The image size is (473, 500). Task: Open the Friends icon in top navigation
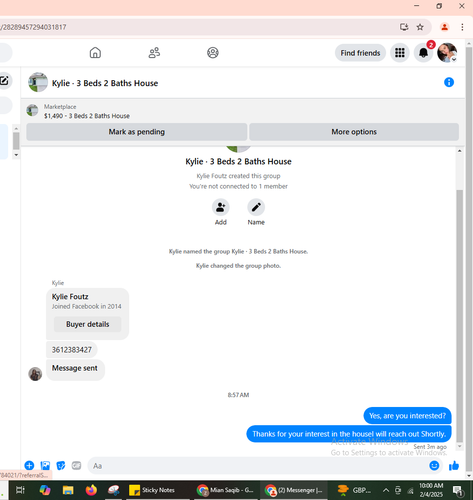[x=154, y=53]
